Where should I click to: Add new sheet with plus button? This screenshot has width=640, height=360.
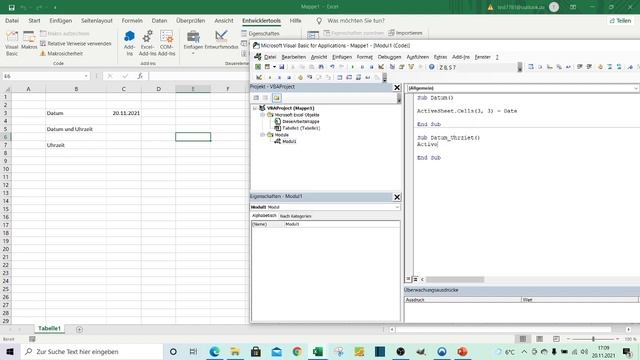[79, 329]
